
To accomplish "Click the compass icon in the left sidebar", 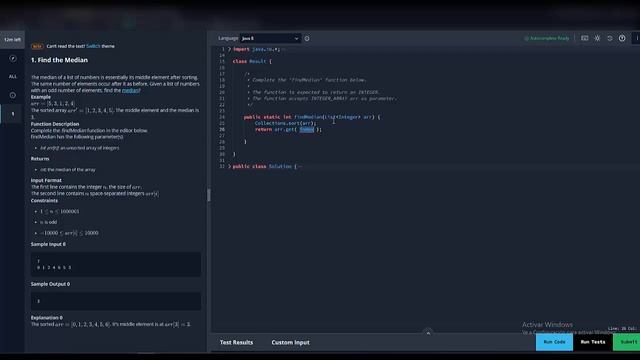I will point(13,58).
